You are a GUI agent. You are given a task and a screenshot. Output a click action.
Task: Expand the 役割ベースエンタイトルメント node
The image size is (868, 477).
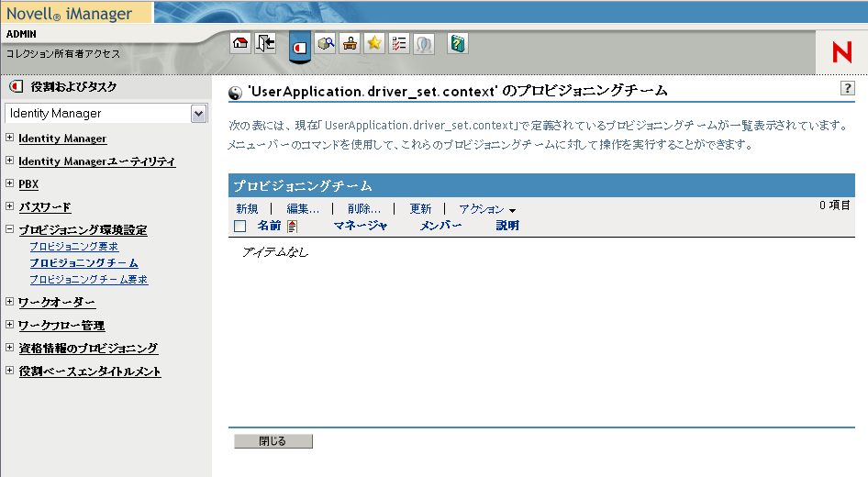[9, 371]
